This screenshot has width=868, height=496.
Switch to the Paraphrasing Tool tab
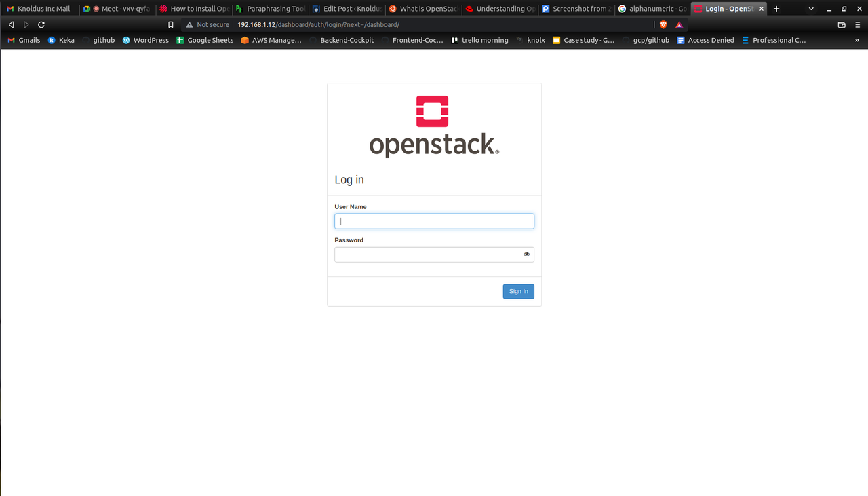tap(270, 9)
